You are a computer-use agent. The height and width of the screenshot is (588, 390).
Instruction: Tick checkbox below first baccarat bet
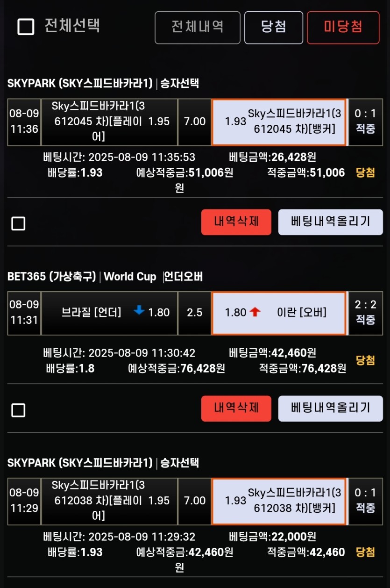[x=18, y=224]
